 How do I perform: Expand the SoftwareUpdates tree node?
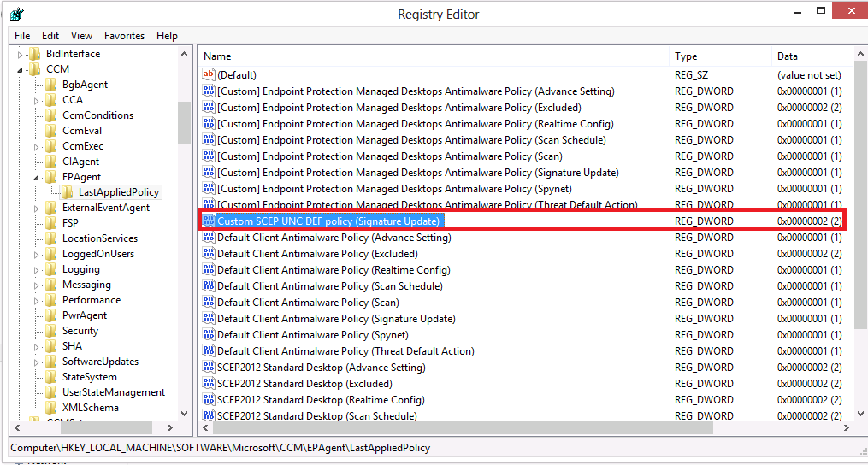(37, 362)
